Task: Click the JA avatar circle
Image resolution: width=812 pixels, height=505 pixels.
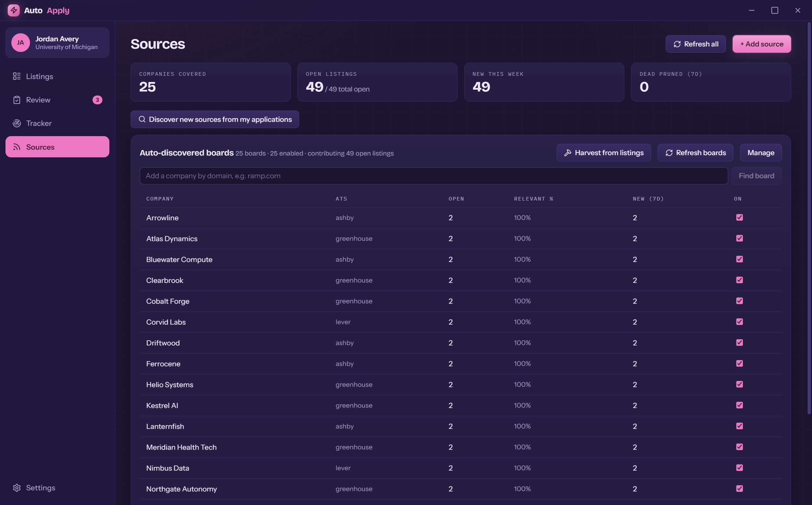Action: click(x=20, y=42)
